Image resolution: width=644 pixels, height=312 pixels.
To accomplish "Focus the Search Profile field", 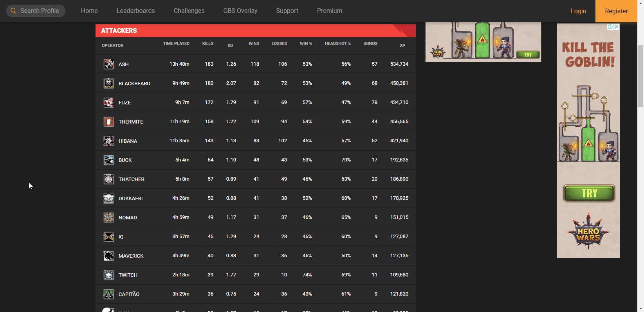I will 39,11.
